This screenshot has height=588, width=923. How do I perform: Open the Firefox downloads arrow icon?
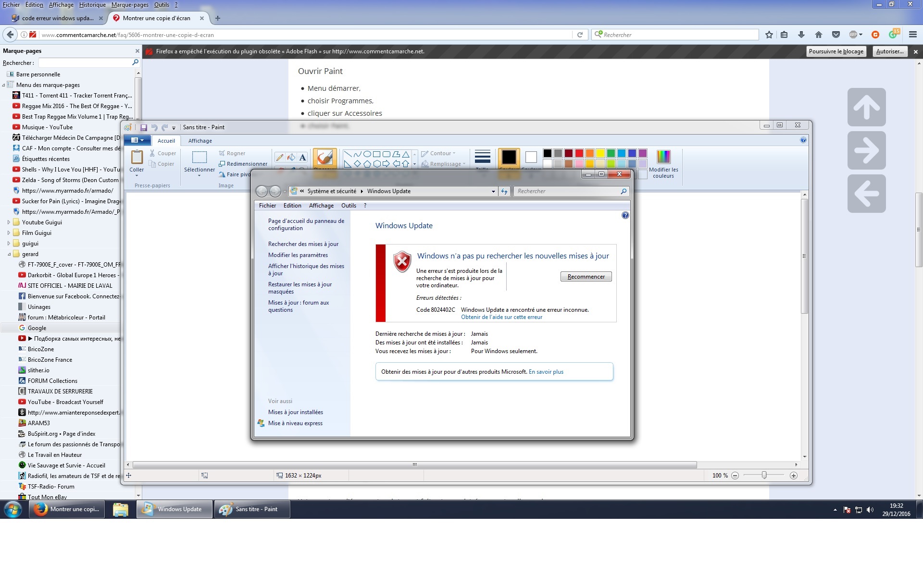(801, 35)
